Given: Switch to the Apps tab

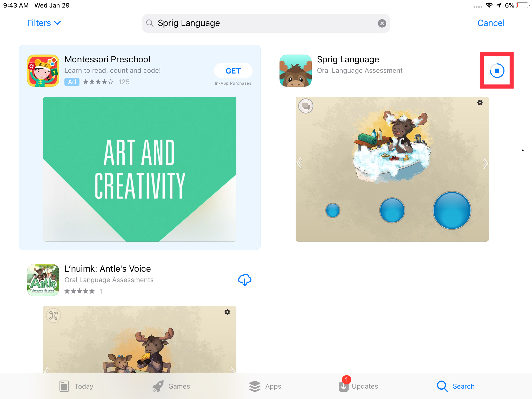Looking at the screenshot, I should point(265,386).
